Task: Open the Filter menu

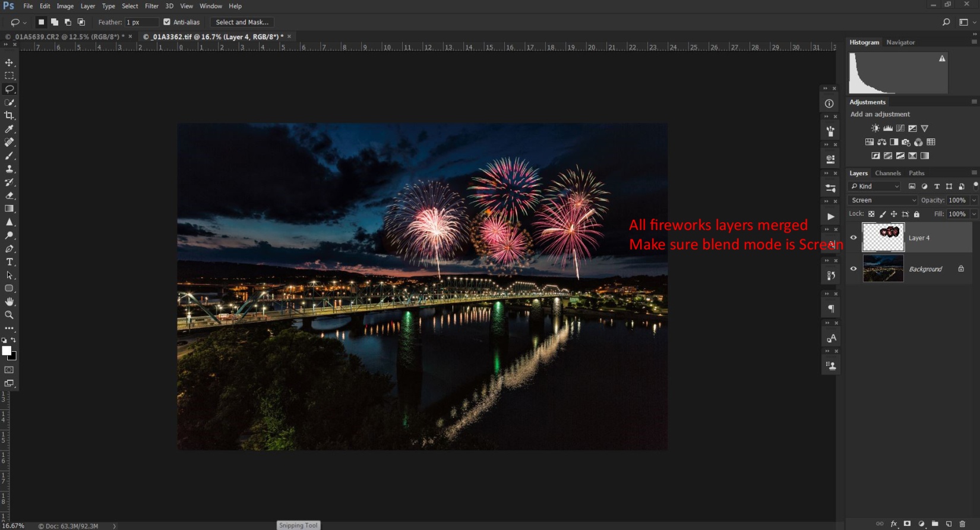Action: [x=151, y=6]
